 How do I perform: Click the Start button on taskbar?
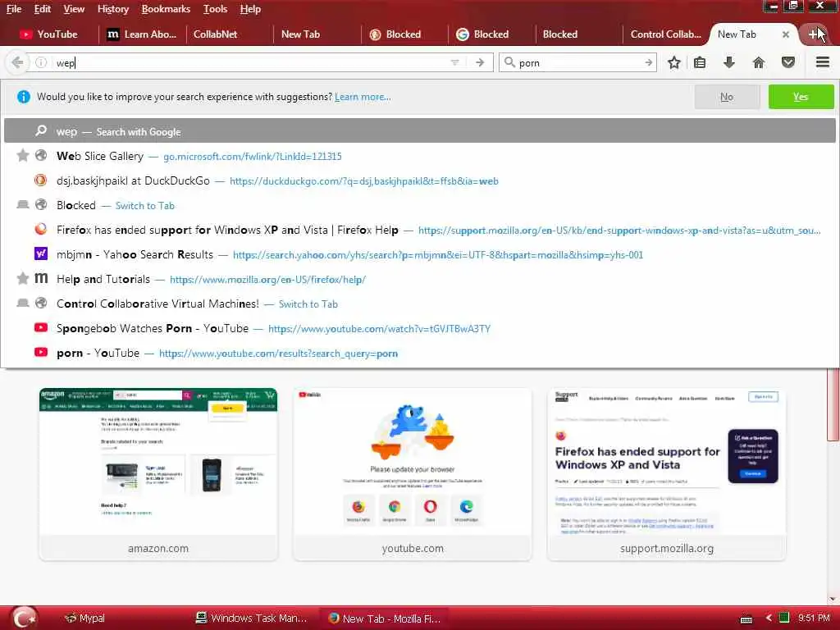click(24, 618)
